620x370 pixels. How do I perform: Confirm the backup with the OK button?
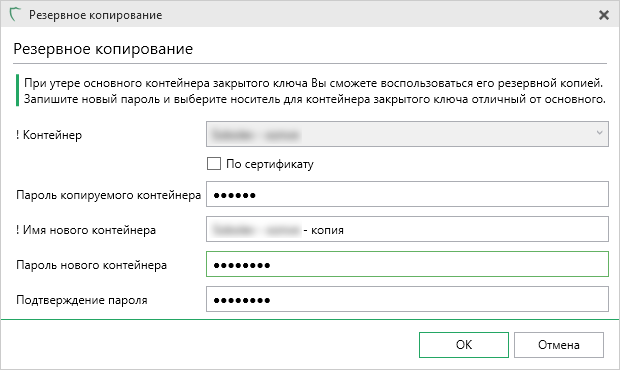point(464,345)
